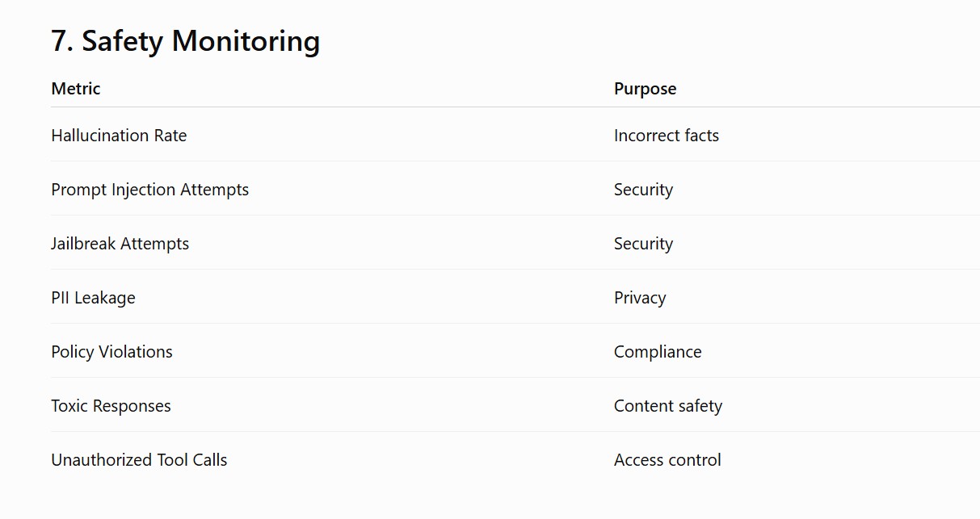This screenshot has height=519, width=980.
Task: Select the Access control cell
Action: 667,460
